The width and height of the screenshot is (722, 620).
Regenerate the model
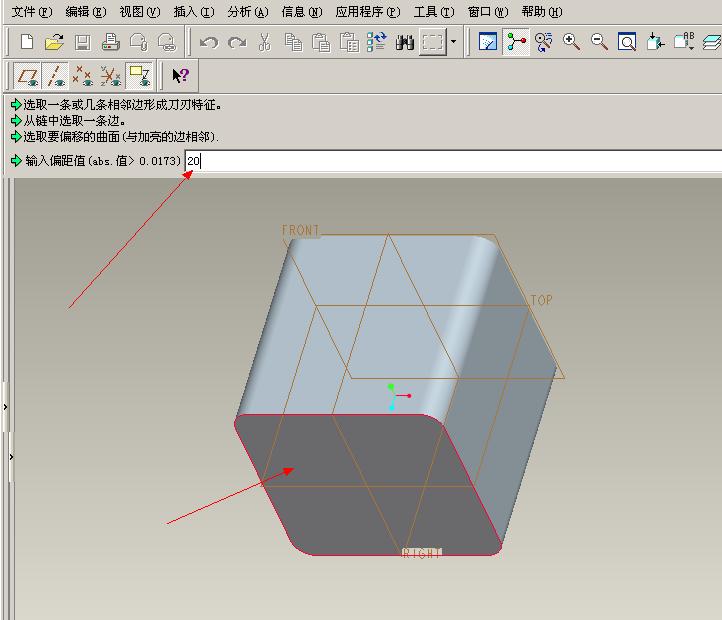(377, 42)
